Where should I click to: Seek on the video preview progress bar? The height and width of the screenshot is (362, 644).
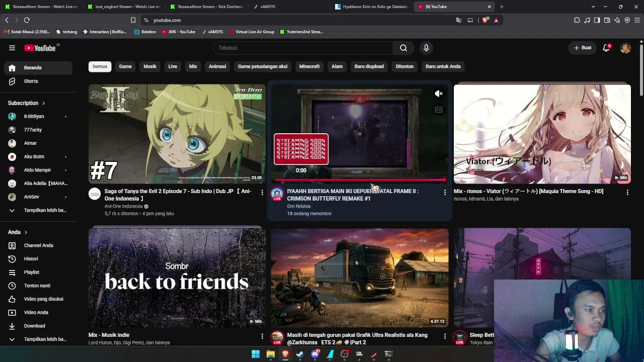tap(360, 179)
